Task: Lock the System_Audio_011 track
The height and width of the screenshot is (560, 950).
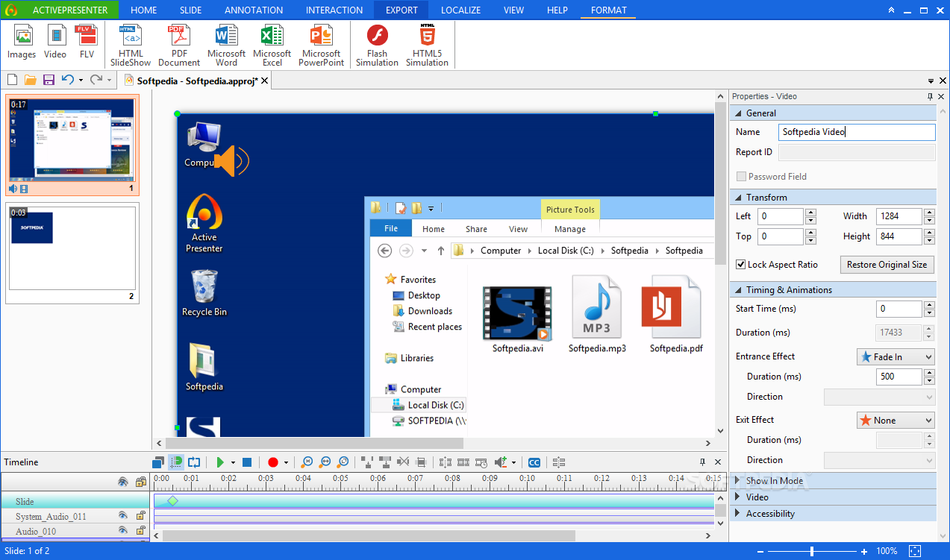Action: click(140, 515)
